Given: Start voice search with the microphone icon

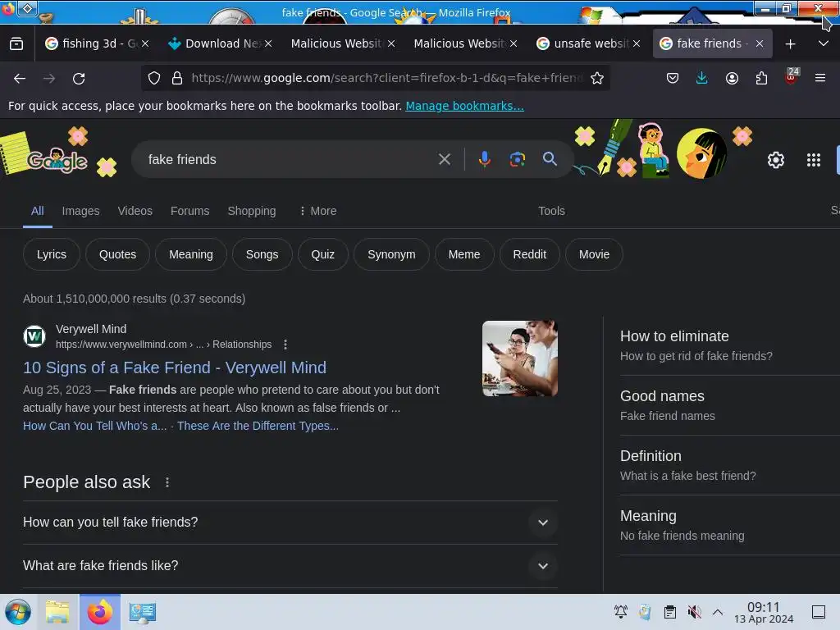Looking at the screenshot, I should pos(484,159).
